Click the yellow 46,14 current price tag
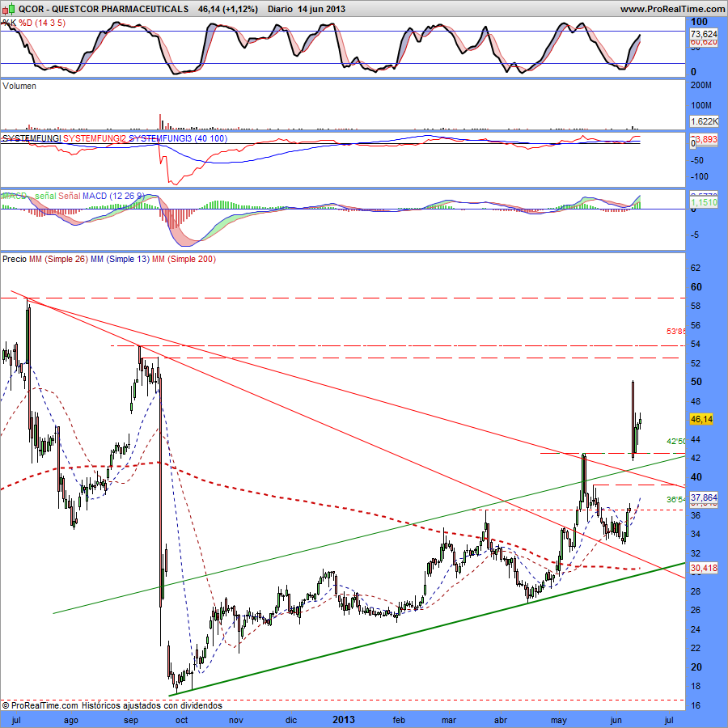 [x=701, y=419]
